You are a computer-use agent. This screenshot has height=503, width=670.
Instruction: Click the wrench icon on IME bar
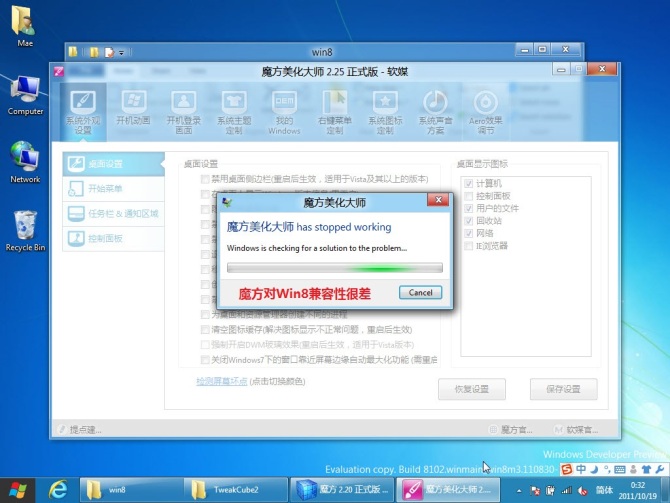(x=660, y=469)
